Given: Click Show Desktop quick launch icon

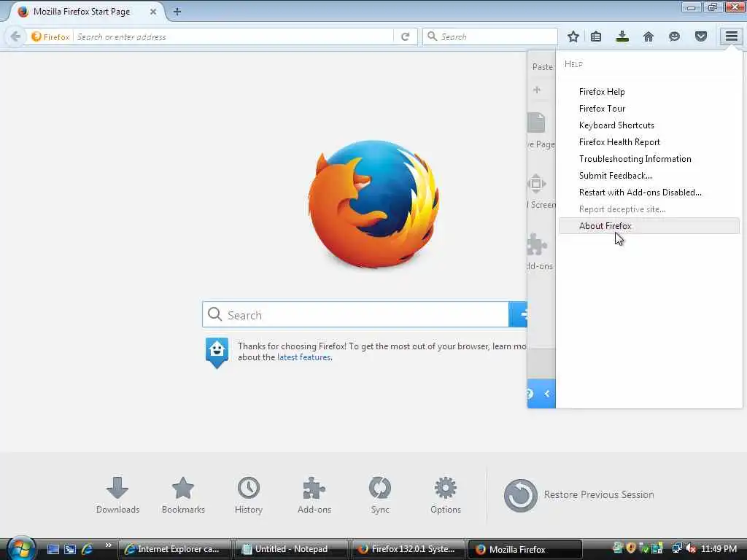Looking at the screenshot, I should [x=53, y=549].
